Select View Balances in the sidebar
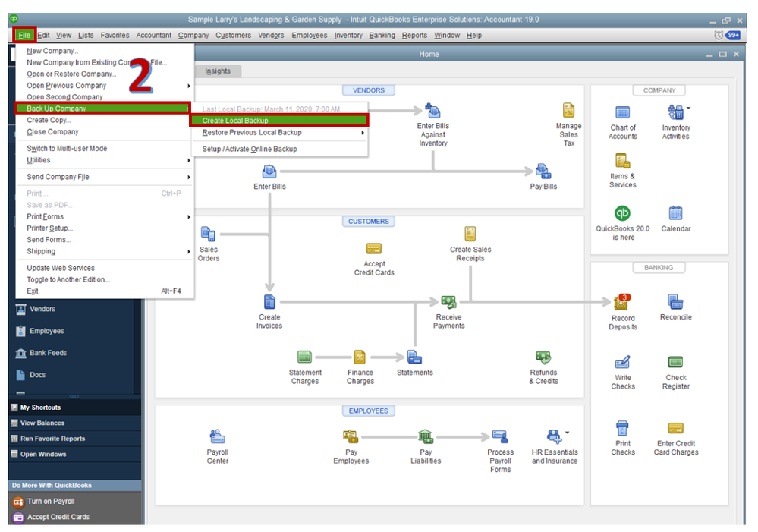 click(74, 423)
